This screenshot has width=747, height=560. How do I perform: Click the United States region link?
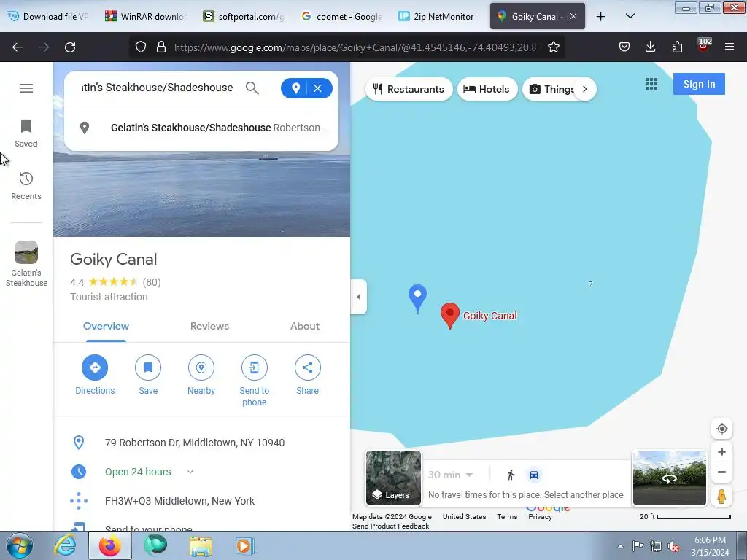point(464,517)
